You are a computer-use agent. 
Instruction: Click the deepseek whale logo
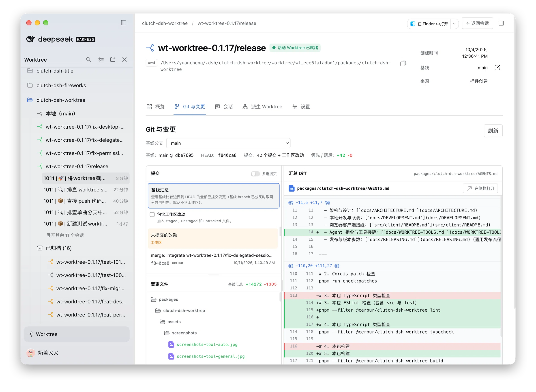[x=31, y=39]
